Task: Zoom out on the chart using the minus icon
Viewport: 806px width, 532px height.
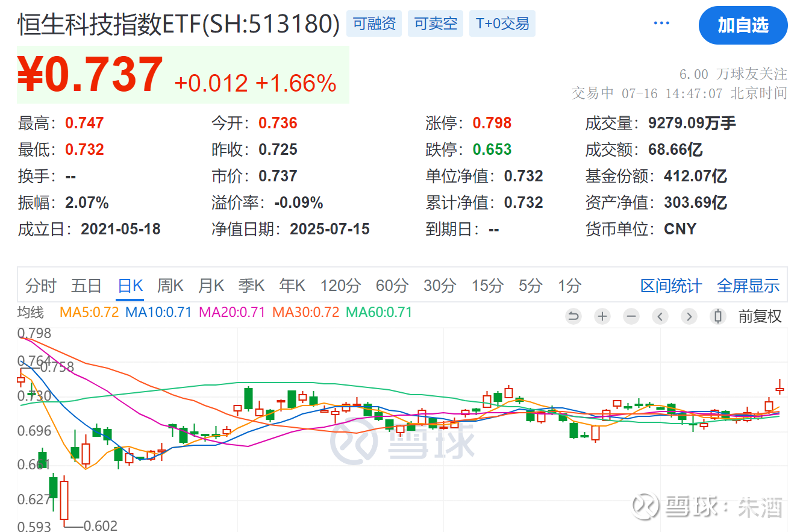Action: [x=631, y=316]
